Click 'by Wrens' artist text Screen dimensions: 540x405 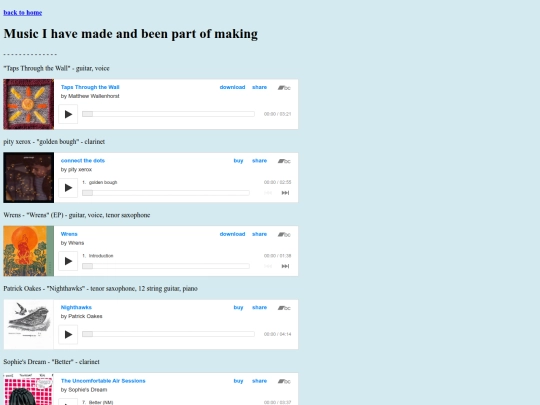pyautogui.click(x=72, y=243)
